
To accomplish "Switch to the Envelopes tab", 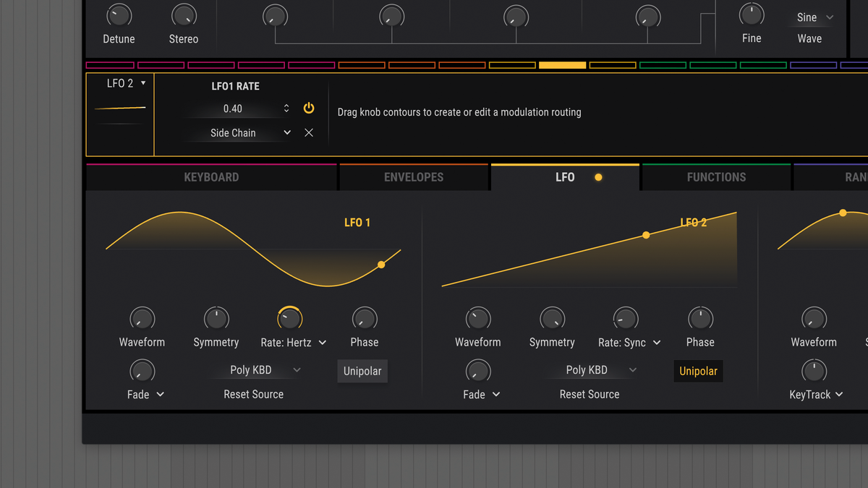I will [414, 176].
